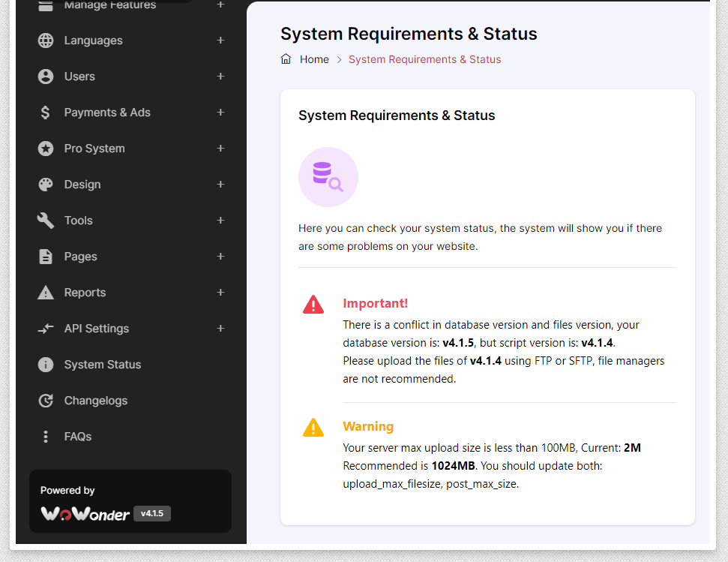Expand Design submenu plus sign
728x562 pixels.
[x=220, y=185]
